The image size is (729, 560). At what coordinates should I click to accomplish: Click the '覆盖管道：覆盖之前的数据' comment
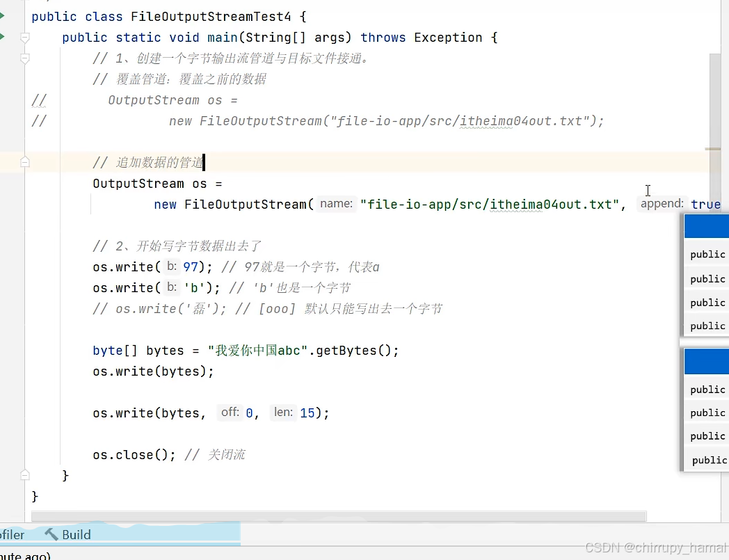179,79
